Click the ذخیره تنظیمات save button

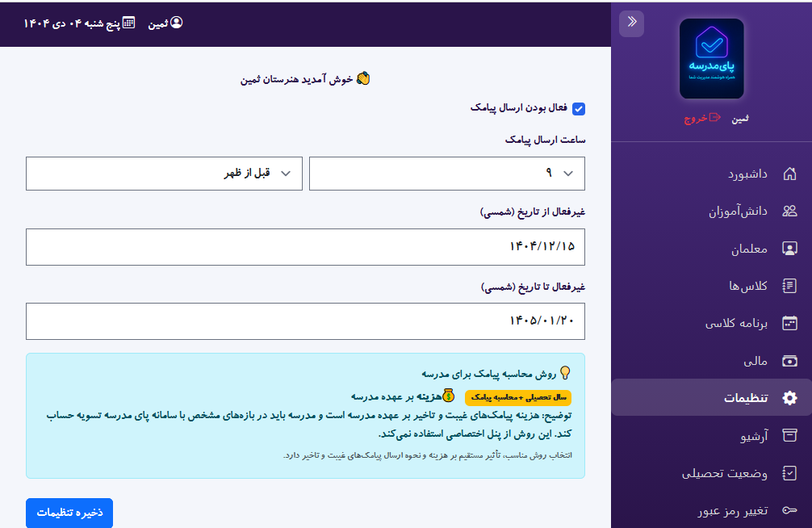69,513
